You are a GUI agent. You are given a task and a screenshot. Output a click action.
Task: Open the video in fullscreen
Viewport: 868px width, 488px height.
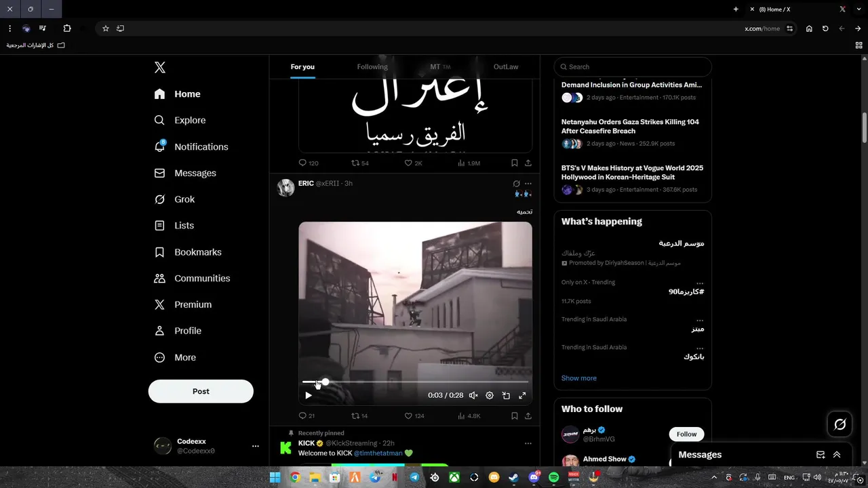522,395
